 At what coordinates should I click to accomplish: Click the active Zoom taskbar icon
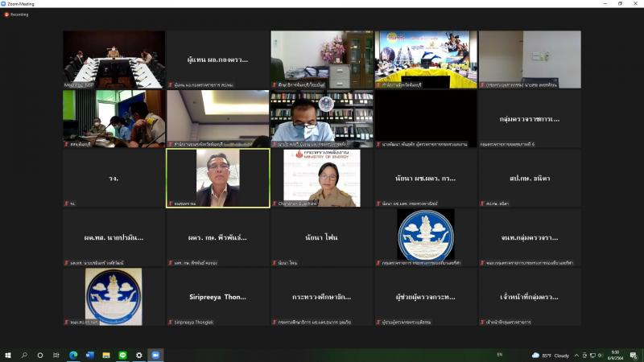[x=155, y=355]
